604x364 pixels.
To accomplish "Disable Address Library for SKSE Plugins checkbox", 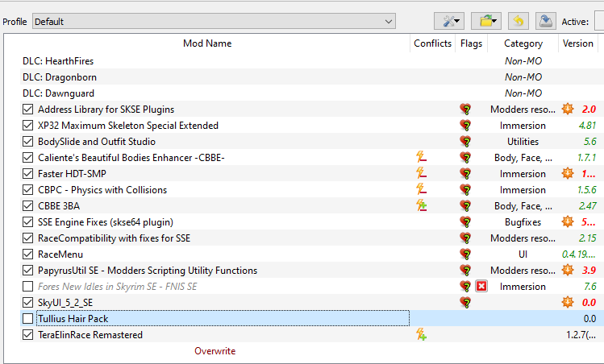I will pos(27,110).
